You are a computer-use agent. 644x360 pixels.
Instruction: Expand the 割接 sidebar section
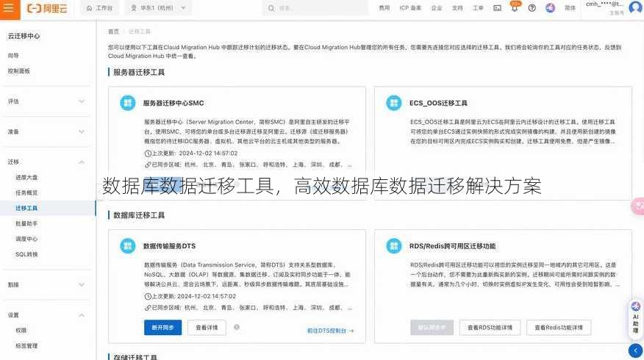click(x=46, y=284)
